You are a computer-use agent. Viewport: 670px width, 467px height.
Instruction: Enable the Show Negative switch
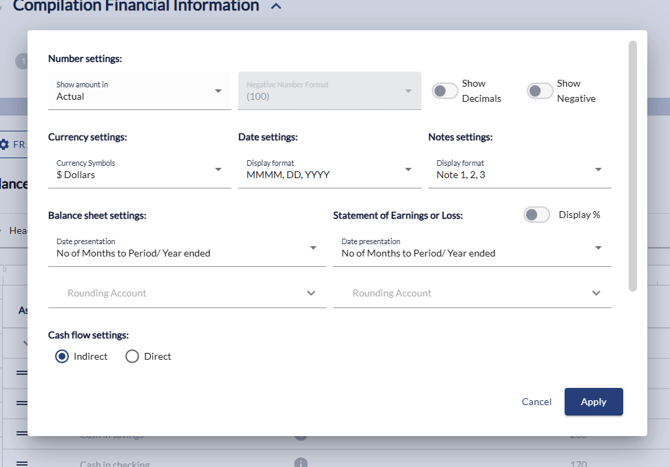pos(539,91)
